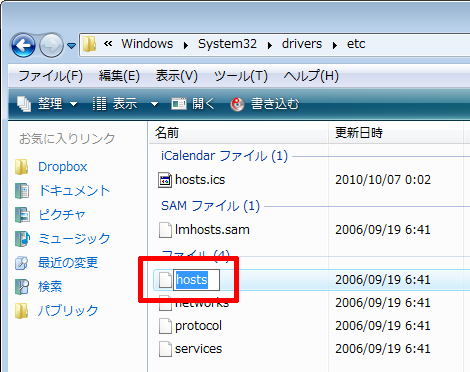The width and height of the screenshot is (470, 372).
Task: Go to System32 in the breadcrumb
Action: click(x=227, y=44)
